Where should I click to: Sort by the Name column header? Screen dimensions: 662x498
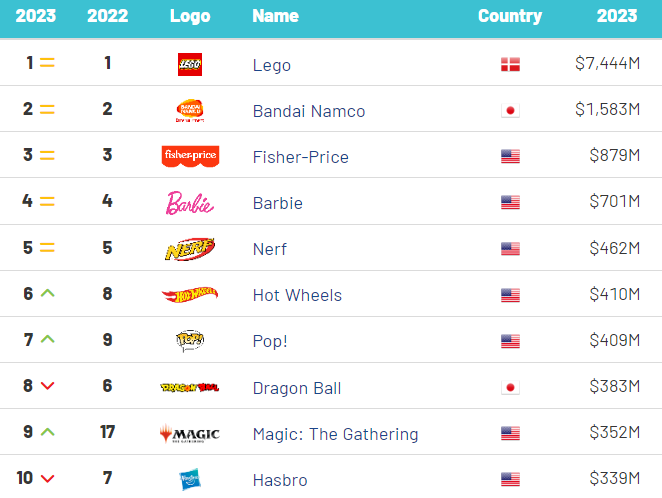coord(275,16)
